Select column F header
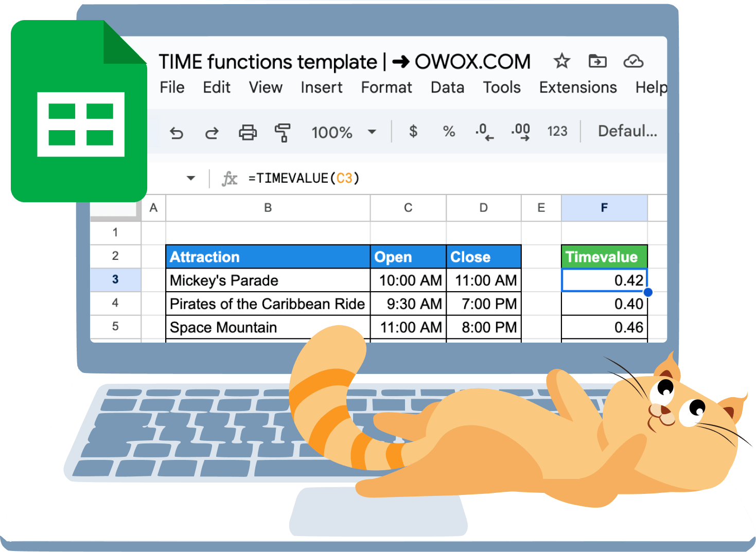Screen dimensions: 756x552 click(604, 208)
